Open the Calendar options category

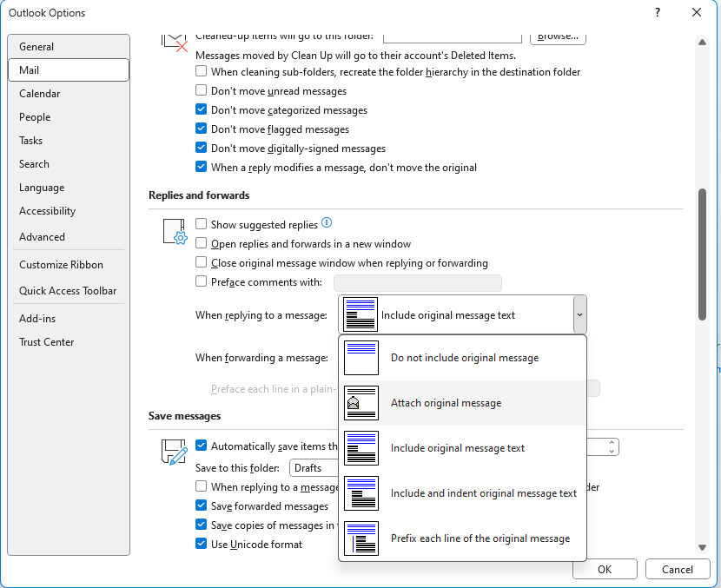click(69, 94)
